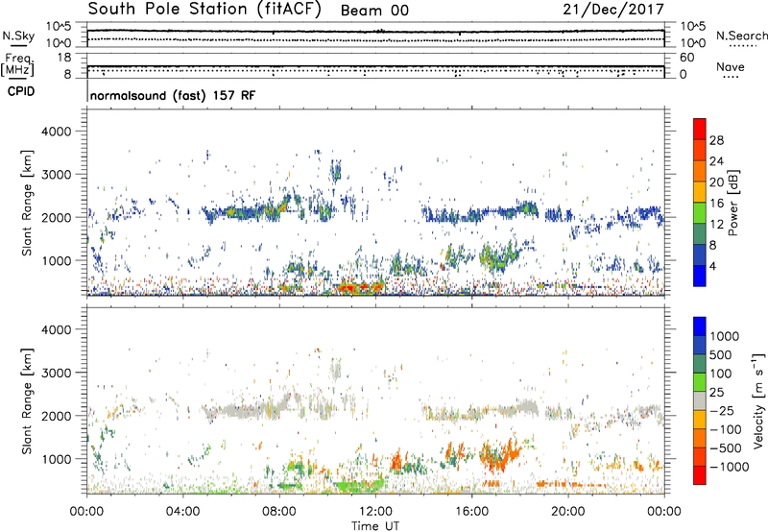Click the '-1000' Velocity colorbar tick label

coord(730,467)
